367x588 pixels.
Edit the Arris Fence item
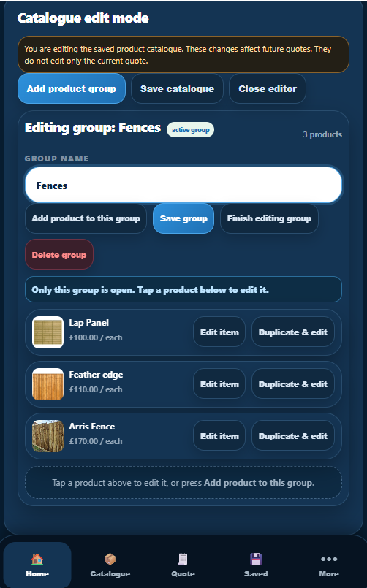click(x=219, y=436)
